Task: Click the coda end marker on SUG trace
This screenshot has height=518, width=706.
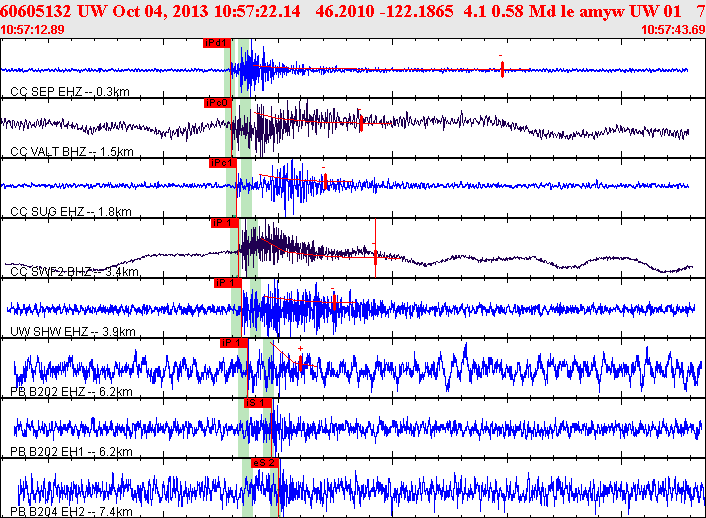Action: [325, 181]
